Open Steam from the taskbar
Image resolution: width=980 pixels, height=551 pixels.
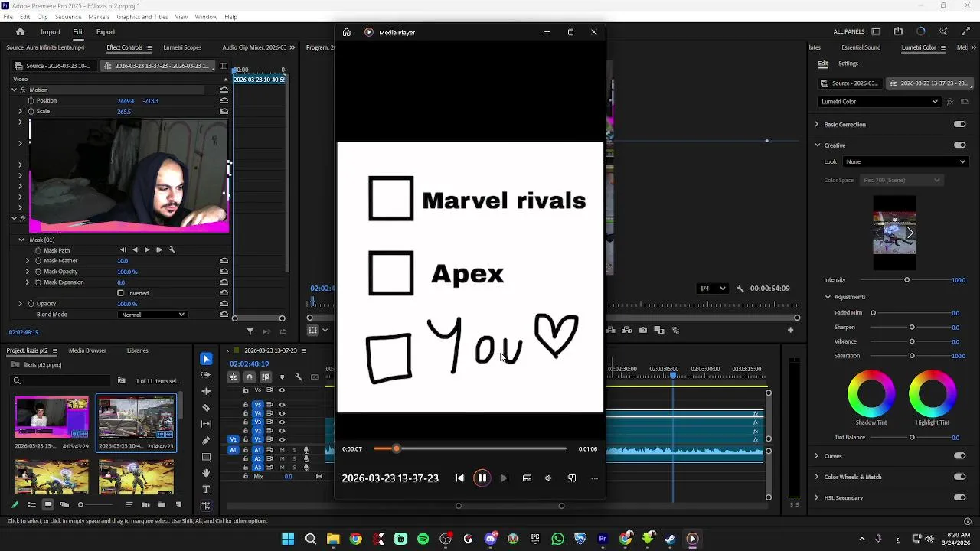coord(670,539)
